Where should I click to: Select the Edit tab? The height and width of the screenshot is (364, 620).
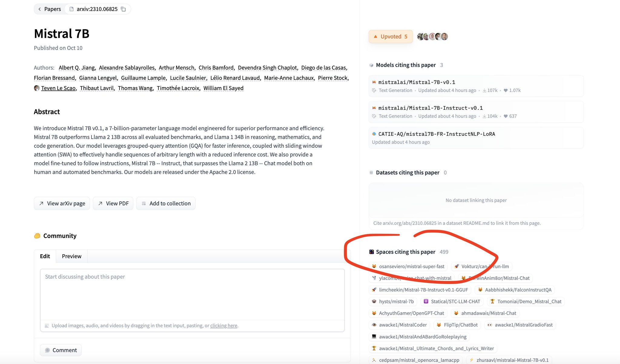point(45,256)
